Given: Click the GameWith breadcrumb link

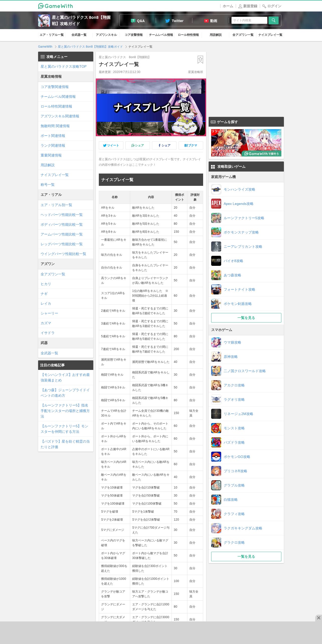Looking at the screenshot, I should point(45,47).
